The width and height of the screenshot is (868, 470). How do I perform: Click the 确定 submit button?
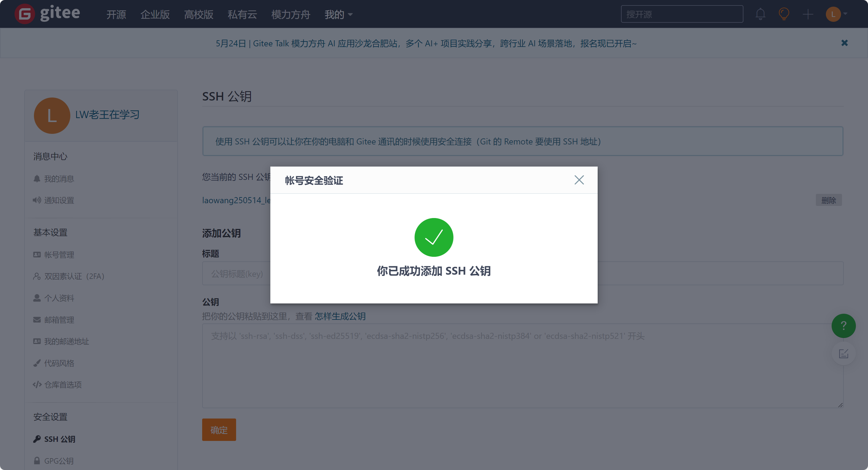[x=219, y=430]
